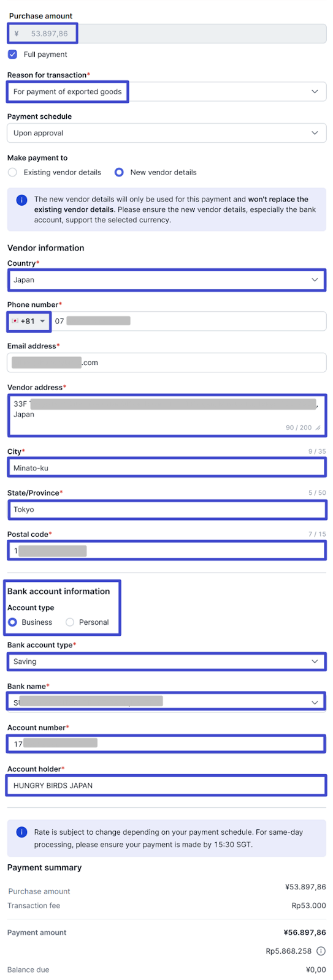Click the Email address field
Image resolution: width=333 pixels, height=980 pixels.
pyautogui.click(x=167, y=363)
